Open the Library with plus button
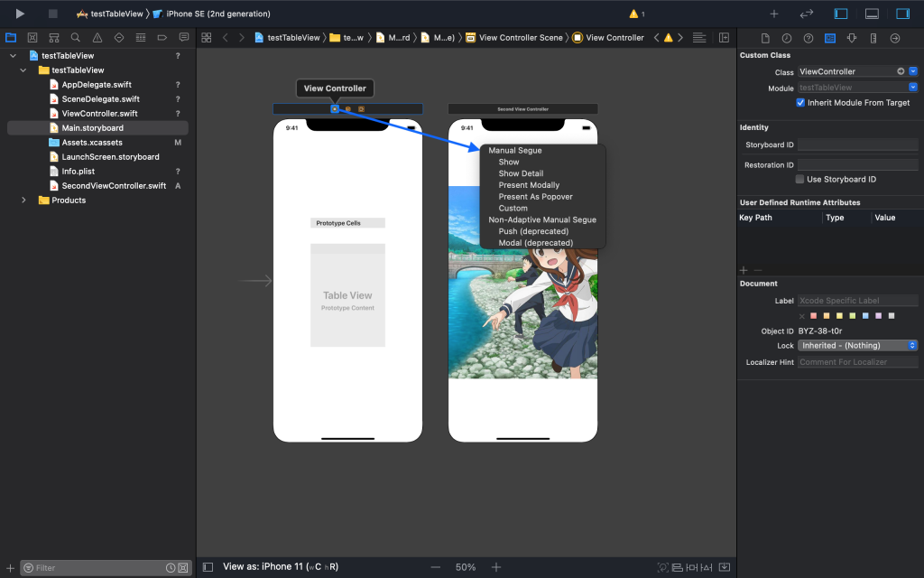 774,14
